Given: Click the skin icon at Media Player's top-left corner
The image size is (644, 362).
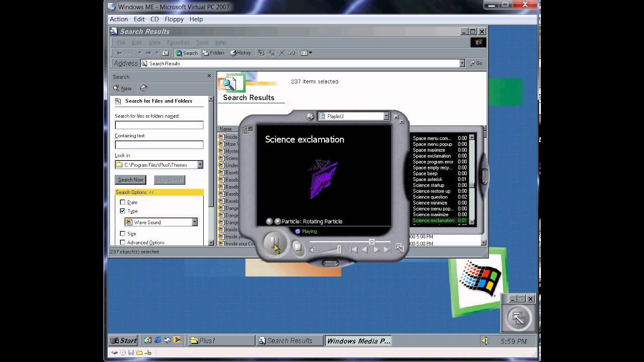Looking at the screenshot, I should pos(247,130).
